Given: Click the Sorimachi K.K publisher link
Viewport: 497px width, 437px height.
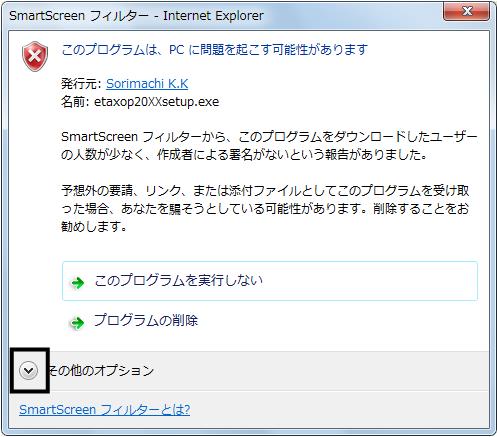Looking at the screenshot, I should tap(147, 83).
